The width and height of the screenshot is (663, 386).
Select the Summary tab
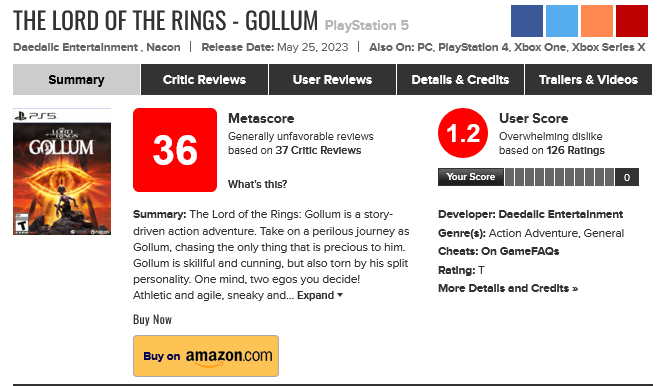(x=76, y=79)
